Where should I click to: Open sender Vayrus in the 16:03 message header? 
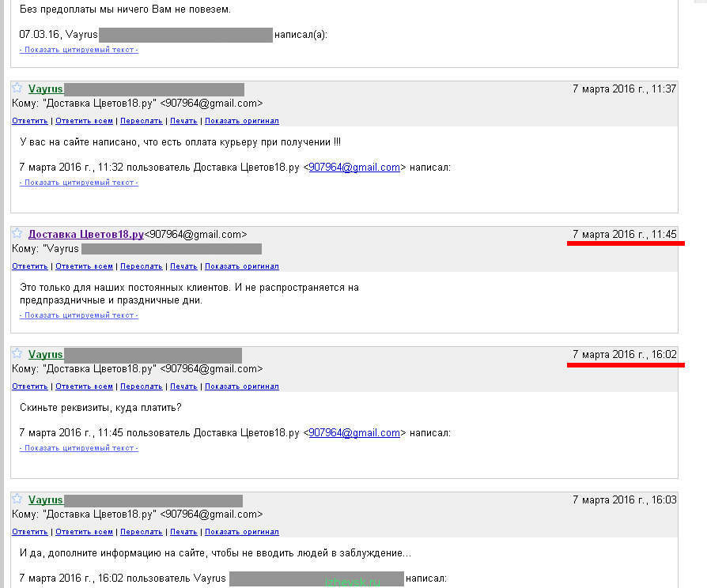pyautogui.click(x=46, y=499)
